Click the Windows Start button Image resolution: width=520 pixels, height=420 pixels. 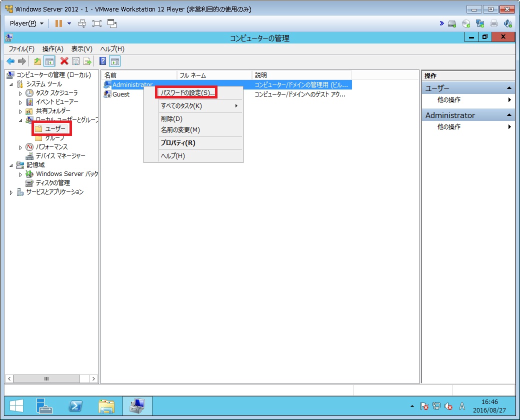(16, 405)
